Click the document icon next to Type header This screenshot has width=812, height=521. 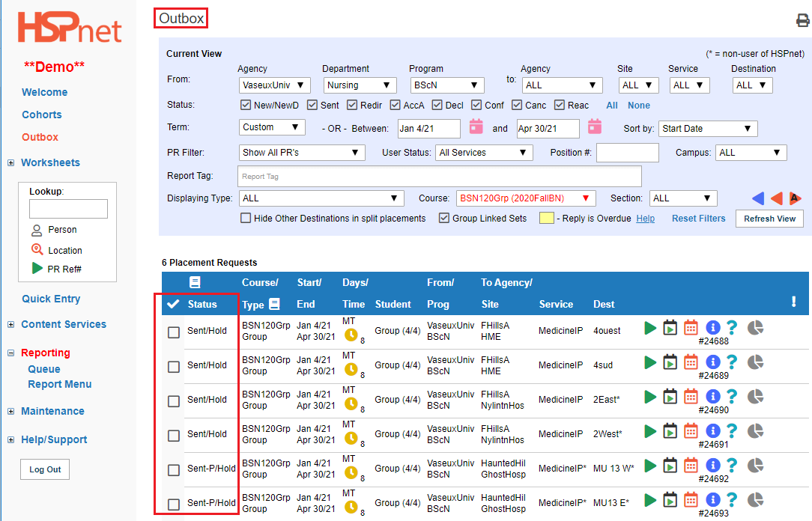(x=274, y=304)
